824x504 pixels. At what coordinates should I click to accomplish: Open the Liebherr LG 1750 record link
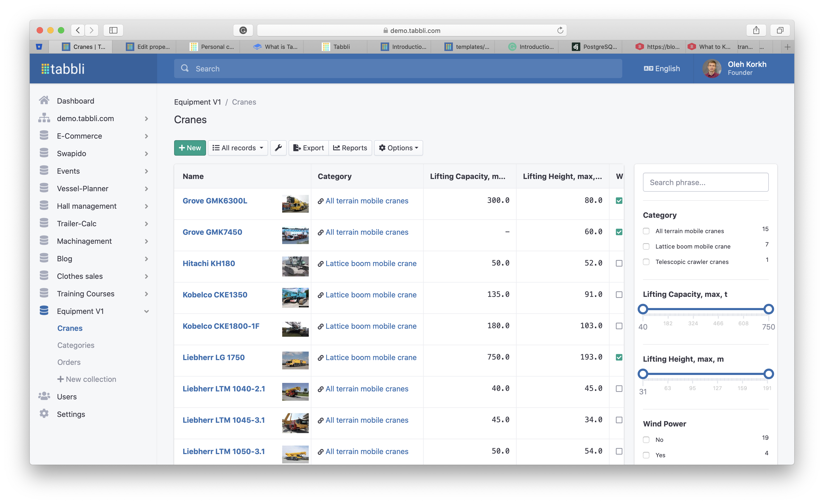(x=213, y=357)
